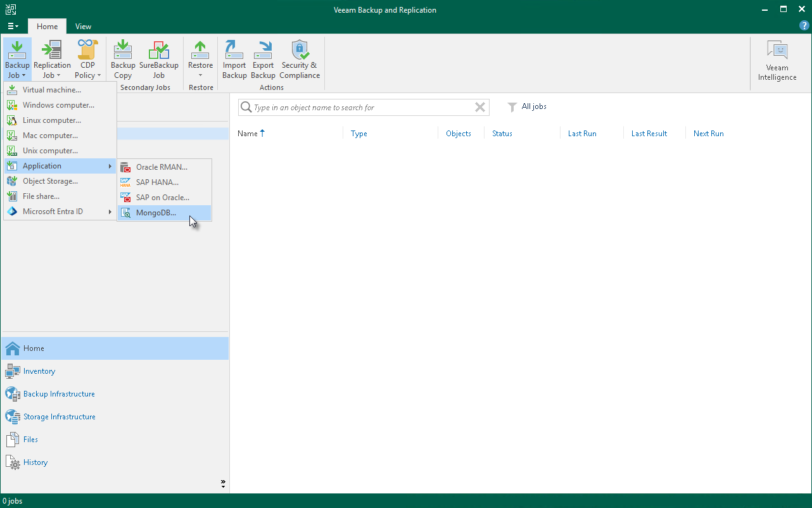
Task: Switch to the View ribbon tab
Action: (83, 27)
